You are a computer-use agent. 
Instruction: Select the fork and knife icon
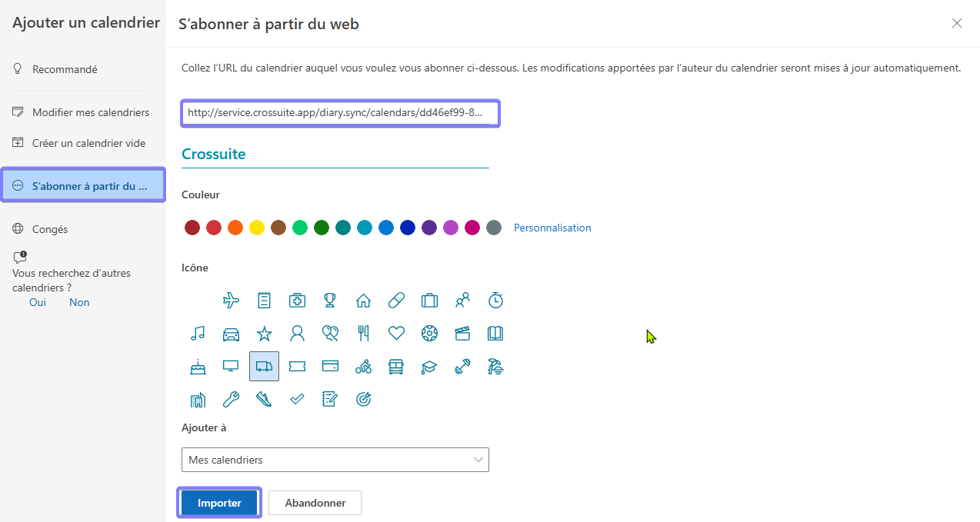(363, 333)
